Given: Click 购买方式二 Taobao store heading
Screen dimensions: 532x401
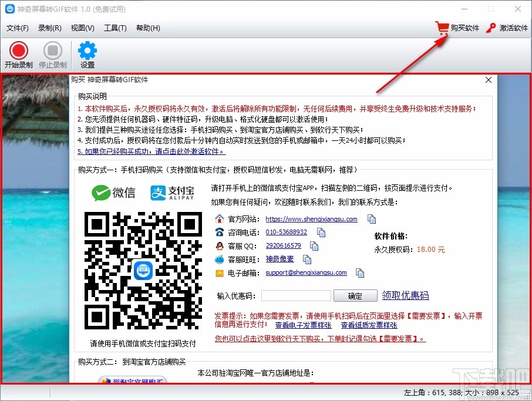Looking at the screenshot, I should 132,362.
